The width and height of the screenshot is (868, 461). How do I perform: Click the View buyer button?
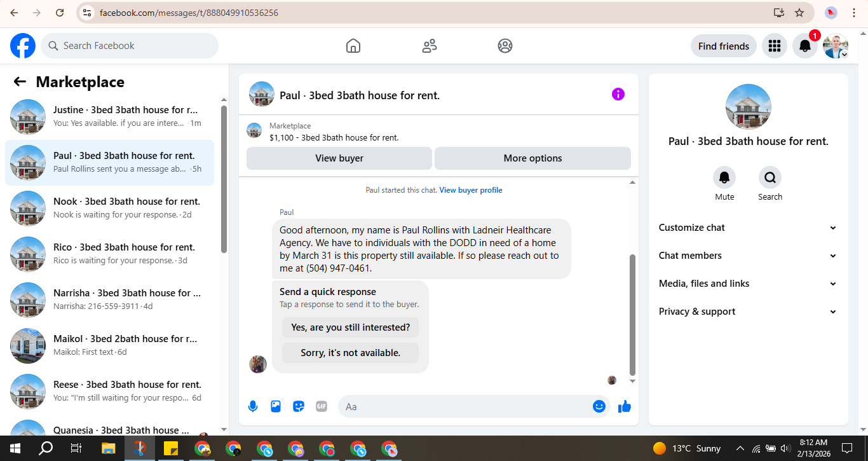[339, 158]
